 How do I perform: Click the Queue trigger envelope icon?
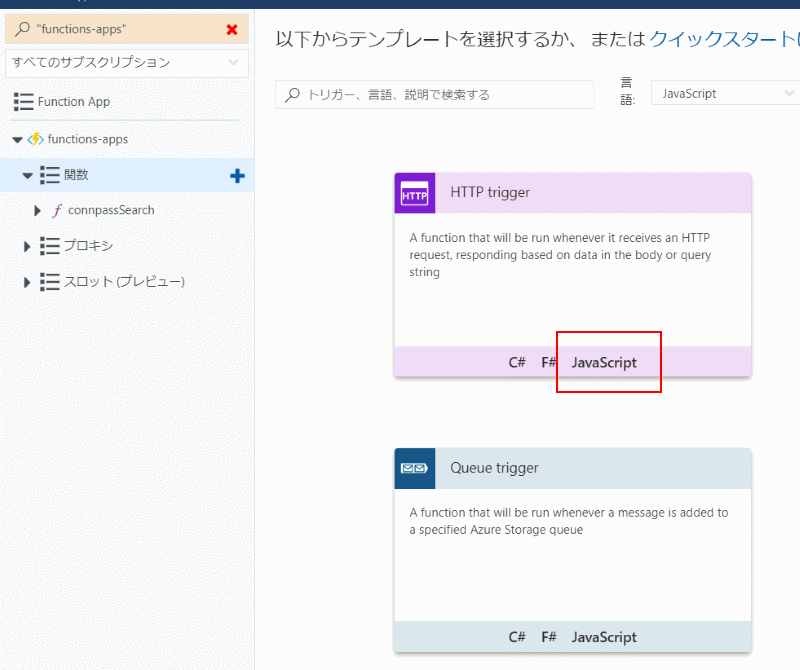pyautogui.click(x=414, y=468)
